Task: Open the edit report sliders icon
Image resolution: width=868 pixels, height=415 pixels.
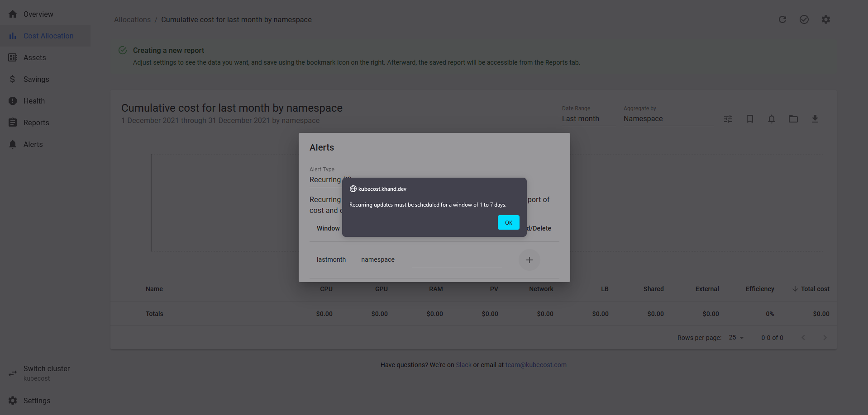Action: coord(728,119)
